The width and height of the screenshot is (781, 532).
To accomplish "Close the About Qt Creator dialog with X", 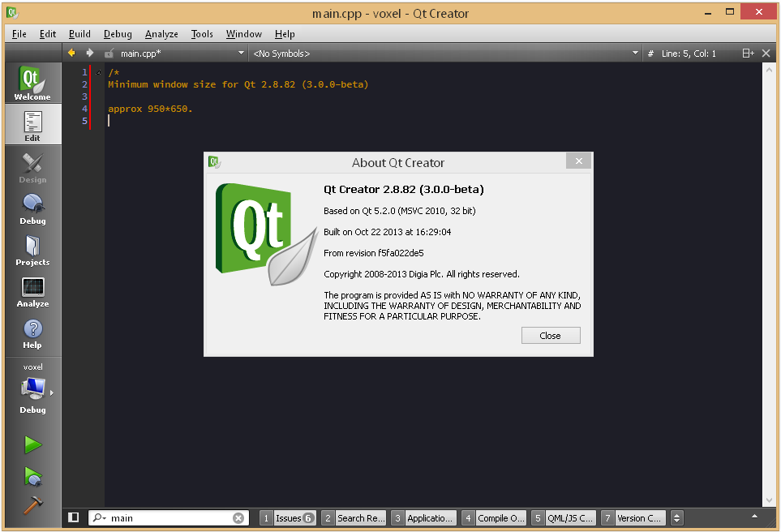I will [x=579, y=161].
